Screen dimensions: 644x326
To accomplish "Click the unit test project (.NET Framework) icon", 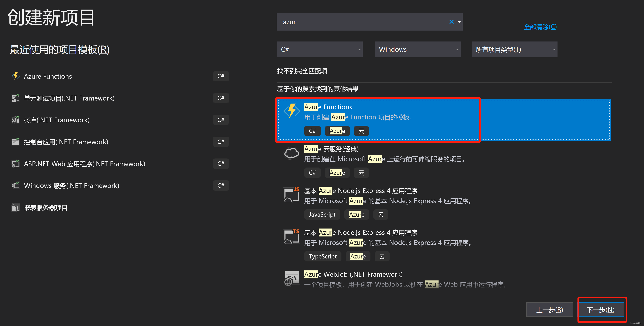I will coord(15,98).
